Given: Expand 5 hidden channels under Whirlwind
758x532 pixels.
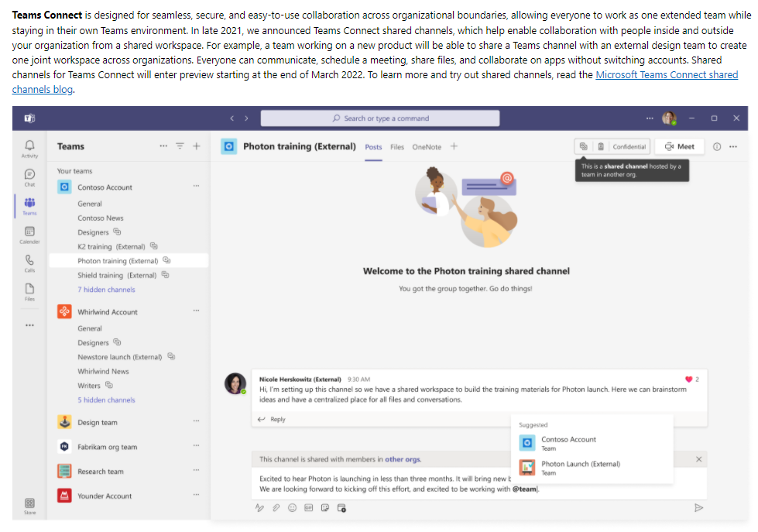Looking at the screenshot, I should tap(106, 400).
